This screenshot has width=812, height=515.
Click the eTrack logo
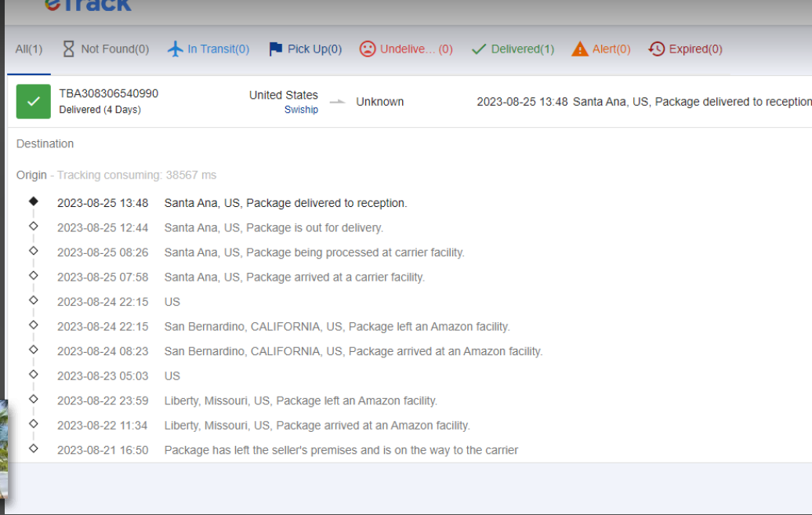pyautogui.click(x=88, y=5)
